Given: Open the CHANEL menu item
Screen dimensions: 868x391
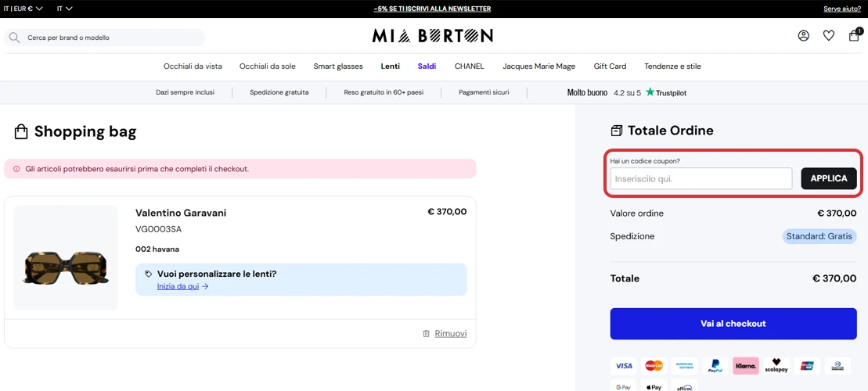Looking at the screenshot, I should (470, 66).
